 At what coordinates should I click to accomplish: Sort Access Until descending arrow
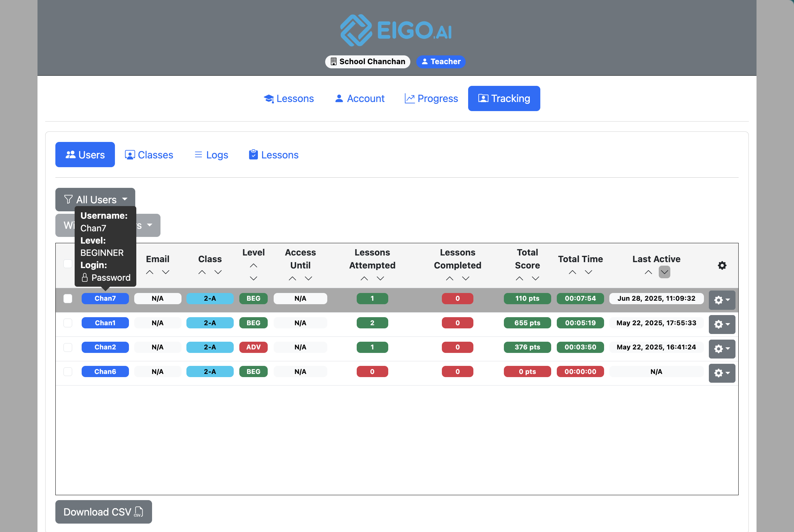point(308,278)
